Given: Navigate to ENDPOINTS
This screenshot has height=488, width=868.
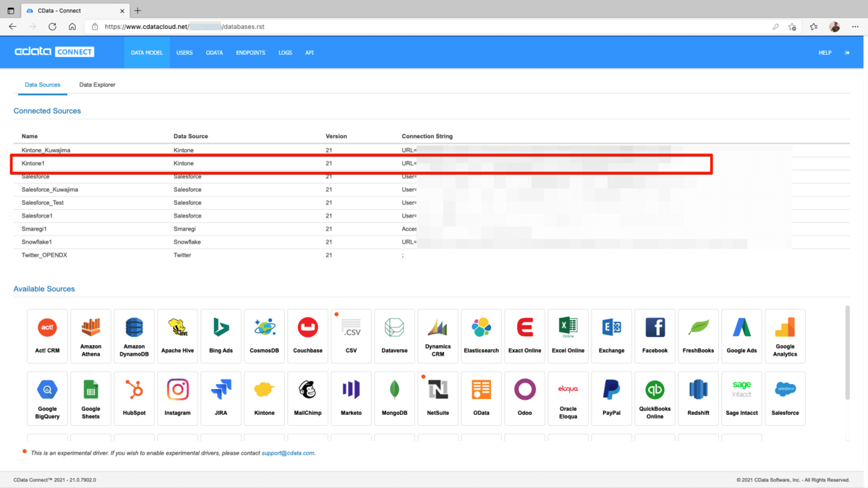Looking at the screenshot, I should pyautogui.click(x=250, y=53).
